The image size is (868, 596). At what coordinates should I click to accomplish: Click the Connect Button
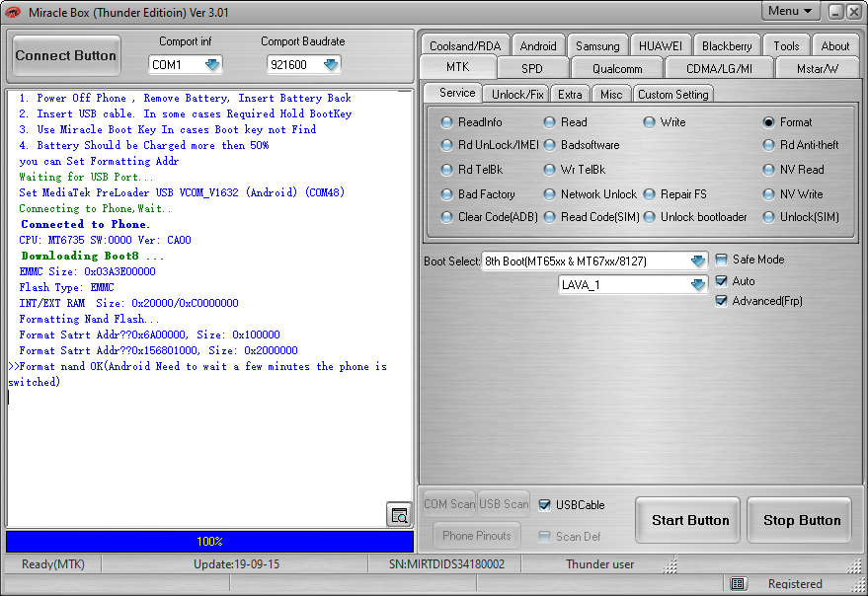[x=66, y=55]
